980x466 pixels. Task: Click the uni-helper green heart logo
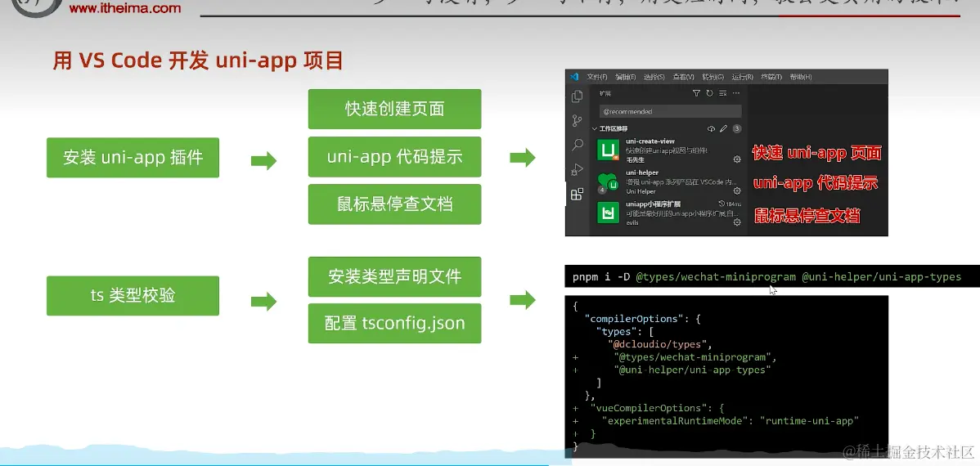pos(608,181)
